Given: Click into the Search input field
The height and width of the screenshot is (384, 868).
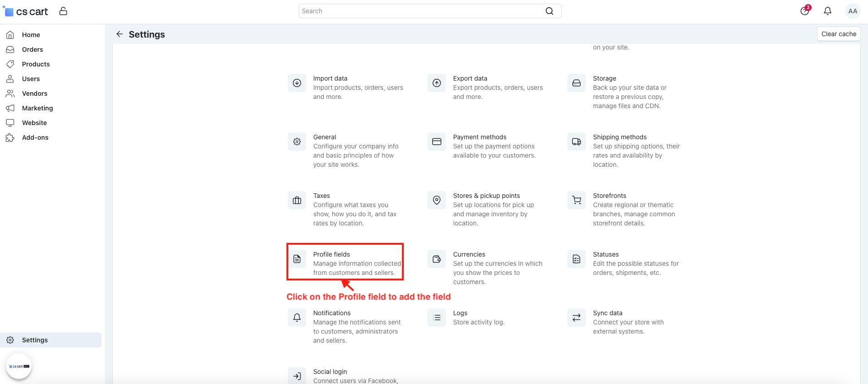Looking at the screenshot, I should (421, 11).
